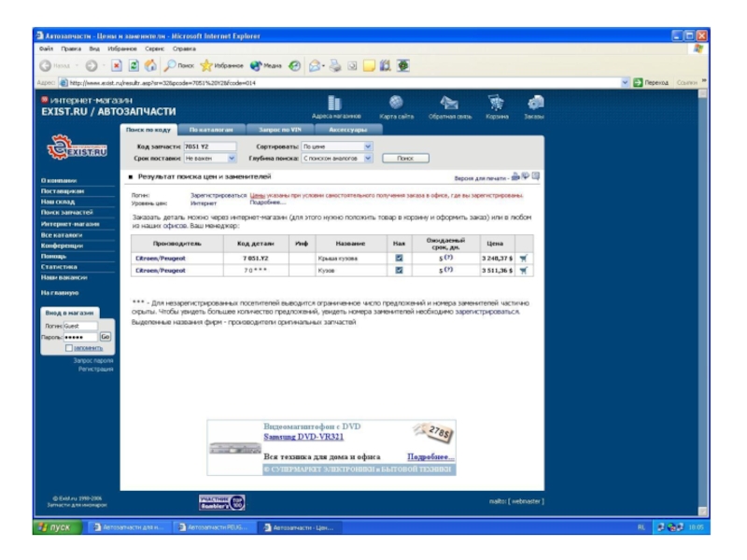Open the browser Home page icon
The height and width of the screenshot is (560, 747).
[150, 65]
